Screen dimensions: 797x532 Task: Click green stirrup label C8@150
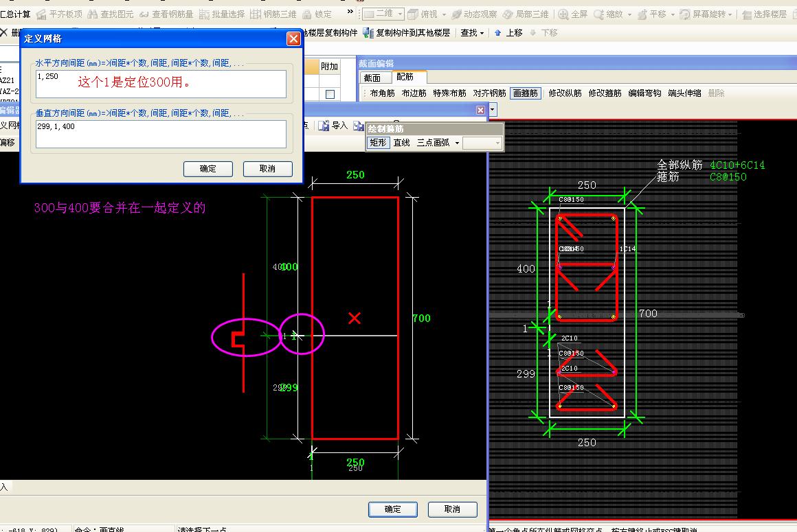(728, 177)
